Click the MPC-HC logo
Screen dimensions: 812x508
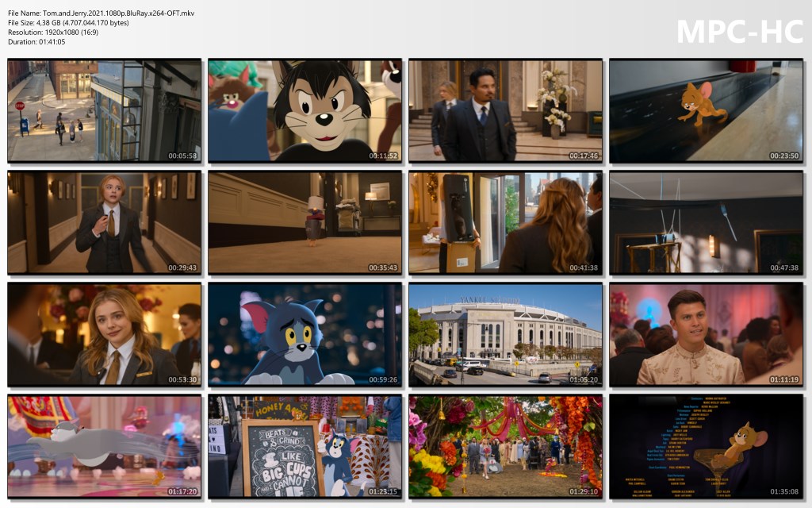coord(739,31)
